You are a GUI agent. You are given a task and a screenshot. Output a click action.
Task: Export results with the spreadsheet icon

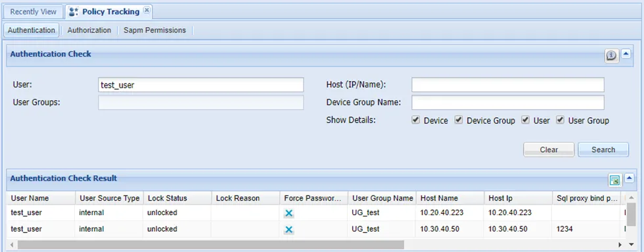click(x=614, y=180)
